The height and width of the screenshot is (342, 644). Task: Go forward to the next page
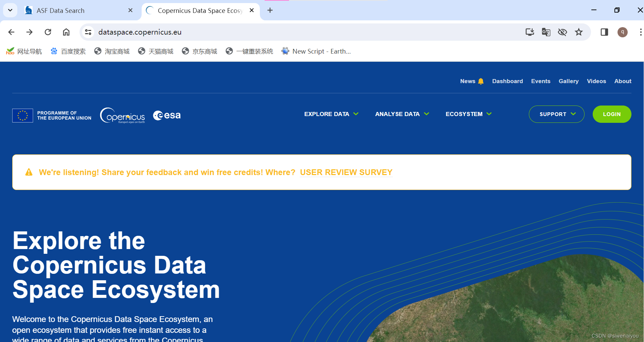point(30,32)
